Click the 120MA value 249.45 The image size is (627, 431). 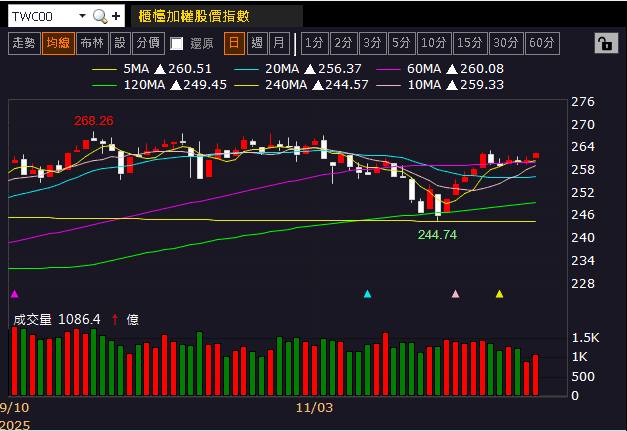[x=205, y=85]
